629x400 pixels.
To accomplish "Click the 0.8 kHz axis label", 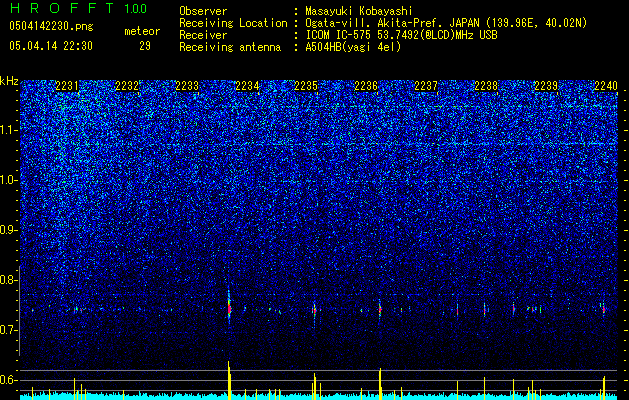I will 8,280.
